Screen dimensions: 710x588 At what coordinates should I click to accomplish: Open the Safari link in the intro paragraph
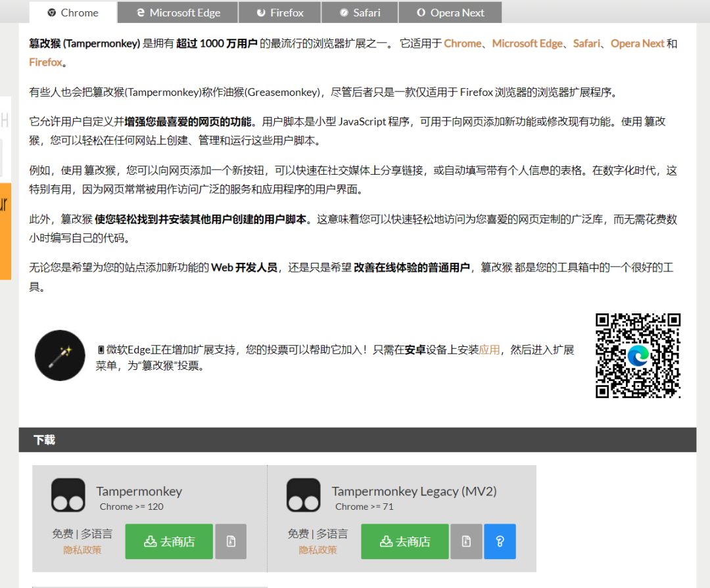(x=586, y=43)
